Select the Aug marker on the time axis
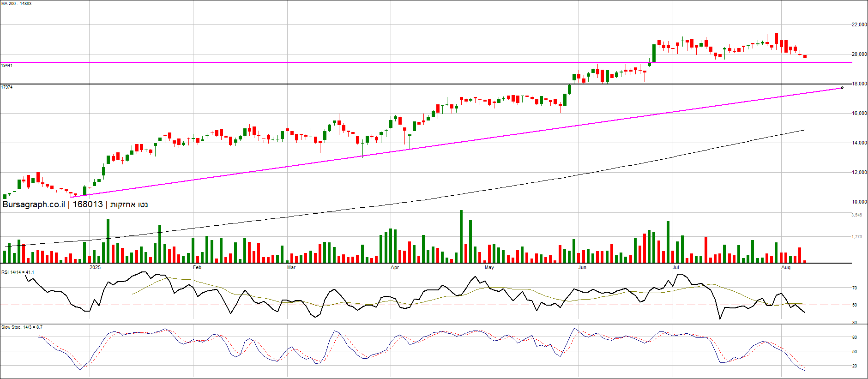Viewport: 868px width, 379px height. [x=786, y=268]
